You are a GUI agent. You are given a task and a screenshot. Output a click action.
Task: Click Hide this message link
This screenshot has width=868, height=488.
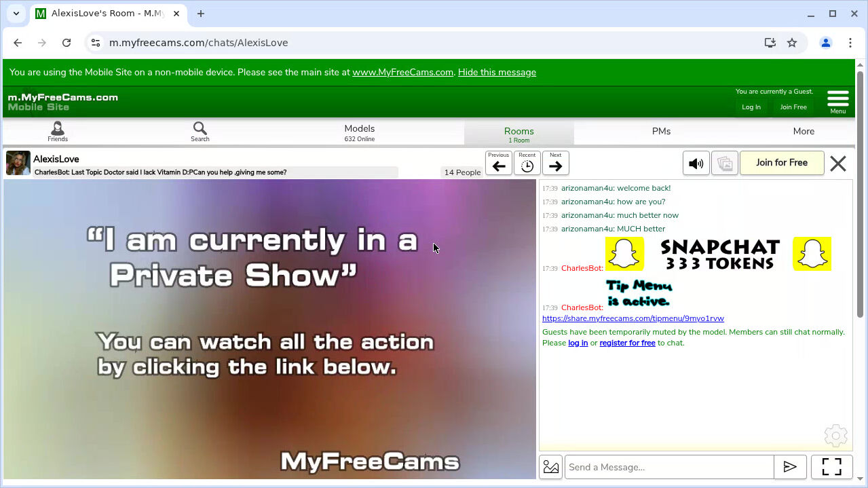tap(497, 73)
